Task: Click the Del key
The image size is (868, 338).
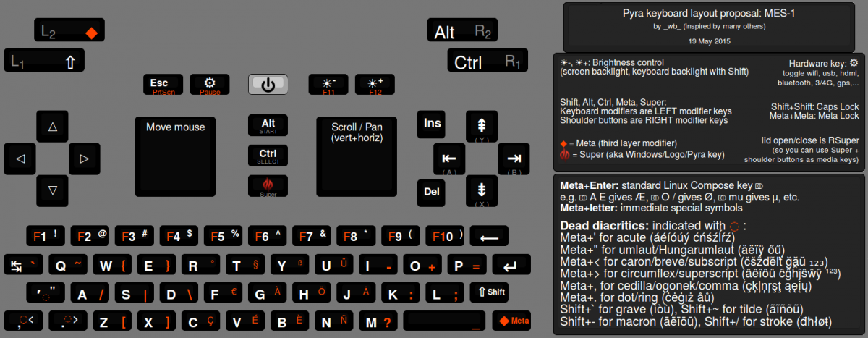Action: pos(431,193)
